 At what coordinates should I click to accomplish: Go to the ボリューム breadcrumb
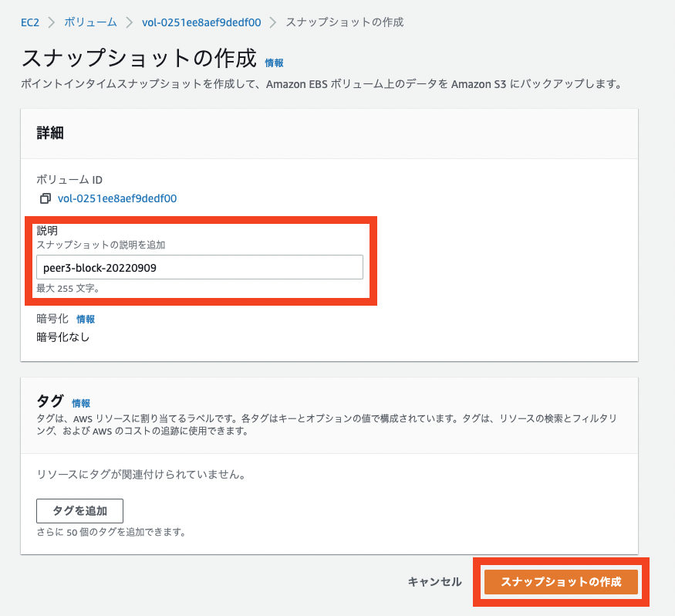pyautogui.click(x=90, y=22)
